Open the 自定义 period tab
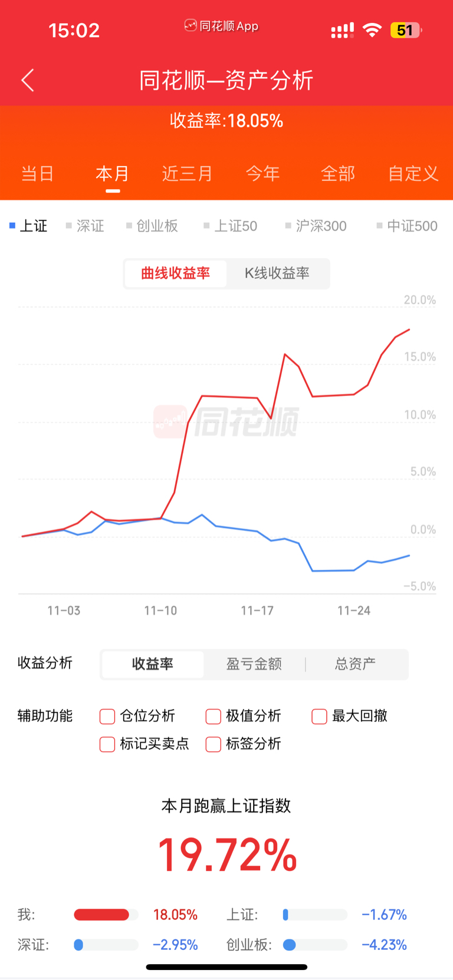 (413, 174)
